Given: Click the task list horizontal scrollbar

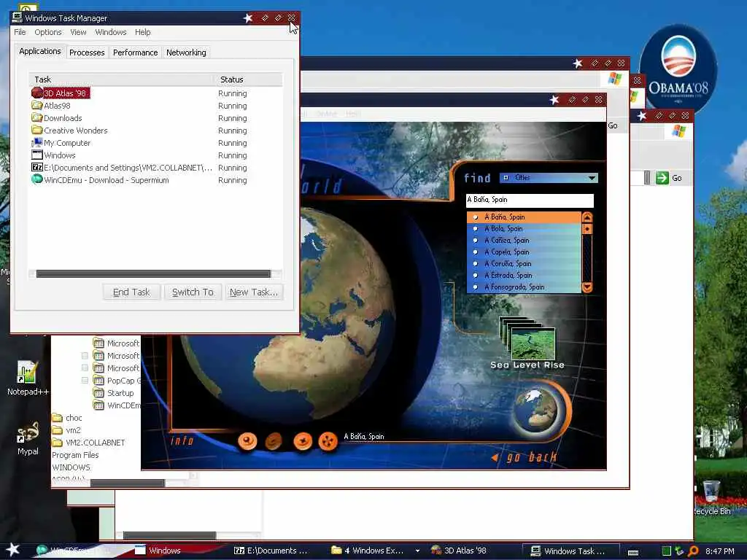Looking at the screenshot, I should tap(153, 274).
